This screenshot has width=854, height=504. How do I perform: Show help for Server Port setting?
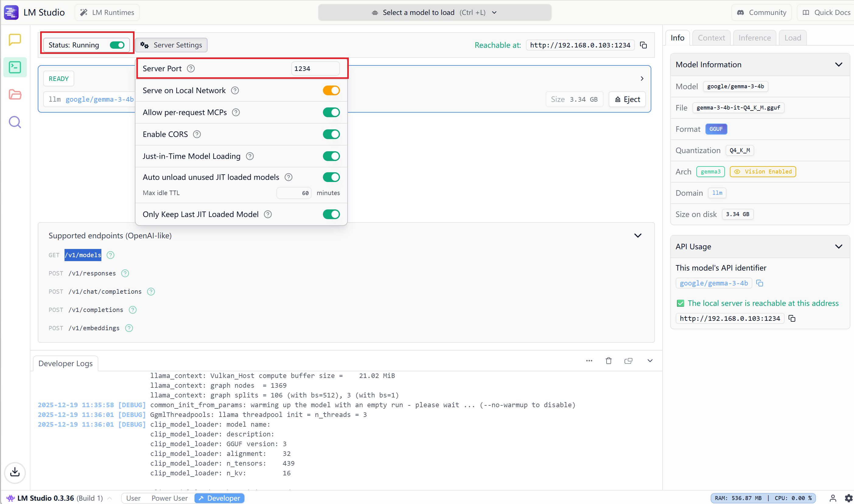click(191, 68)
